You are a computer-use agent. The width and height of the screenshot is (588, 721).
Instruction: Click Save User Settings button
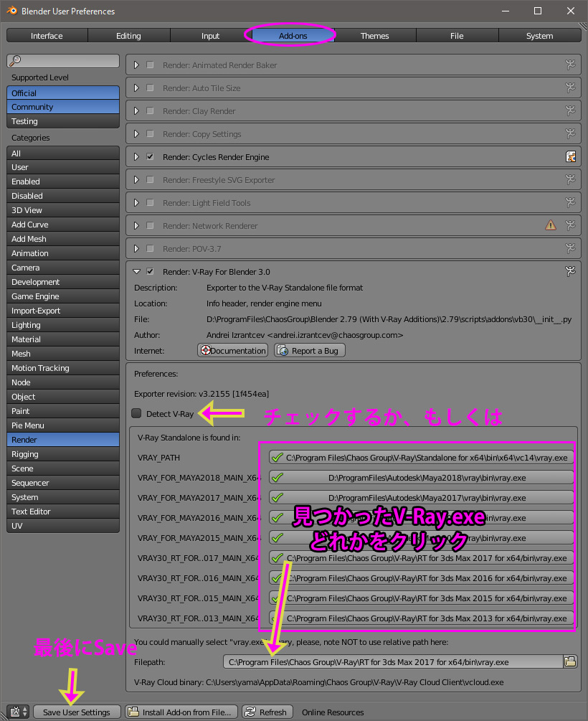[x=77, y=712]
